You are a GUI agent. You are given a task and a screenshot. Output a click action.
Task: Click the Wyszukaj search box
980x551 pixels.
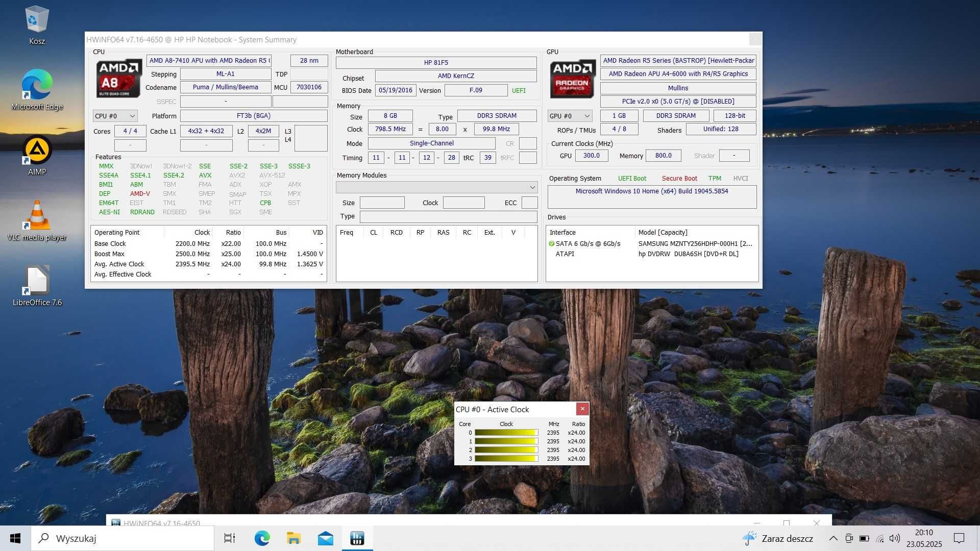(122, 538)
